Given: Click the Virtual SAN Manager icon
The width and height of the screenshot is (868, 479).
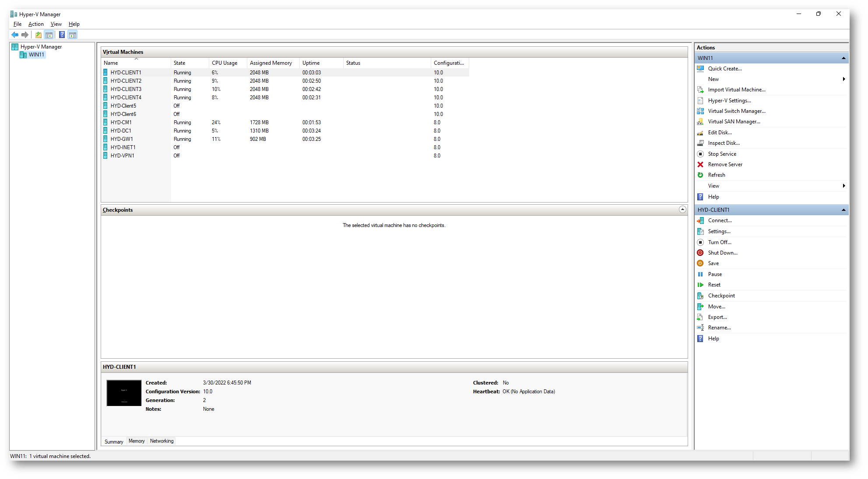Looking at the screenshot, I should [x=700, y=122].
